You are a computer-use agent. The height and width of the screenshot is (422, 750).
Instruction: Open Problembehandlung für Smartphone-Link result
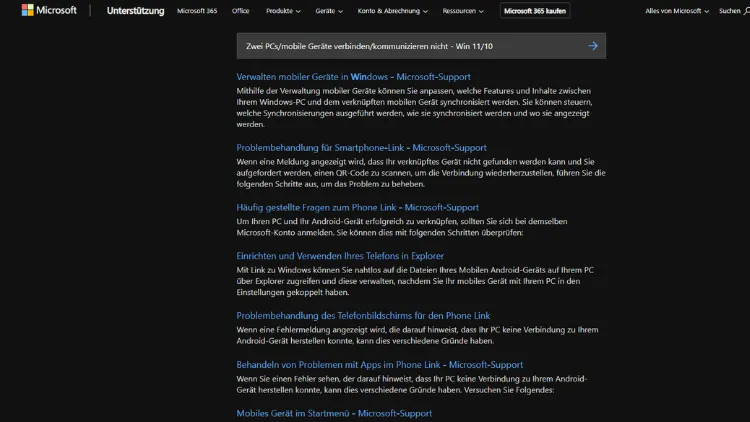coord(362,147)
